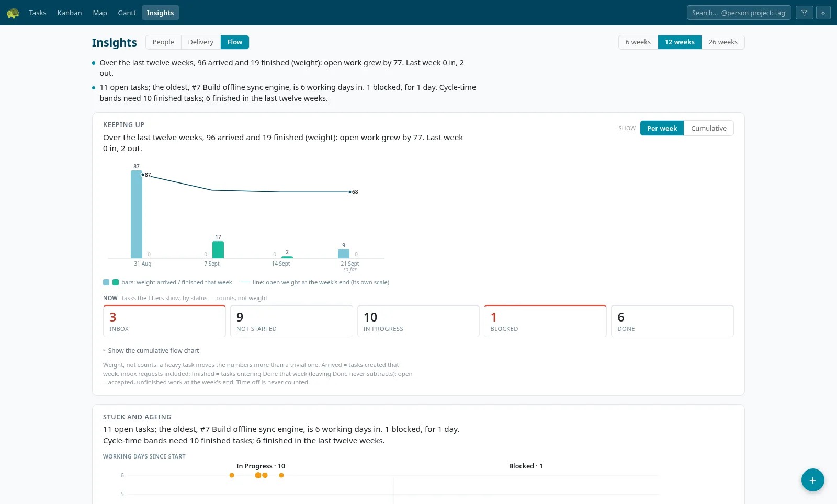Click the 14 Sept finished bar labeled 2
The height and width of the screenshot is (504, 837).
287,257
